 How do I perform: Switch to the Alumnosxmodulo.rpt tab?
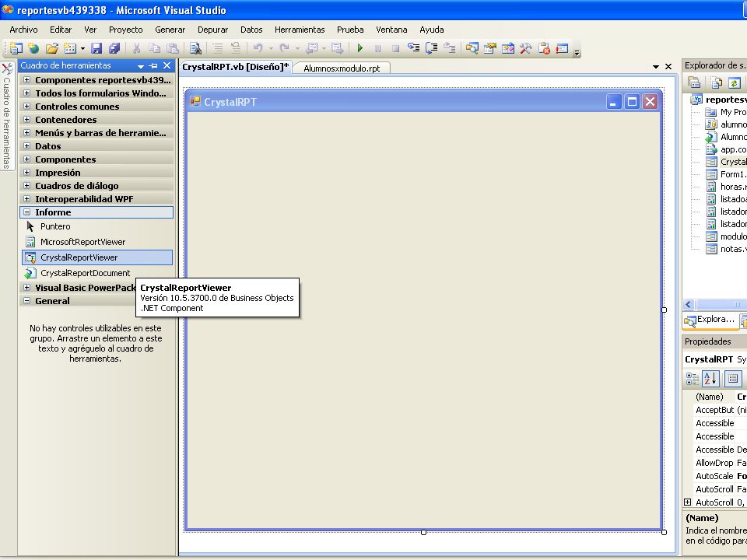342,68
